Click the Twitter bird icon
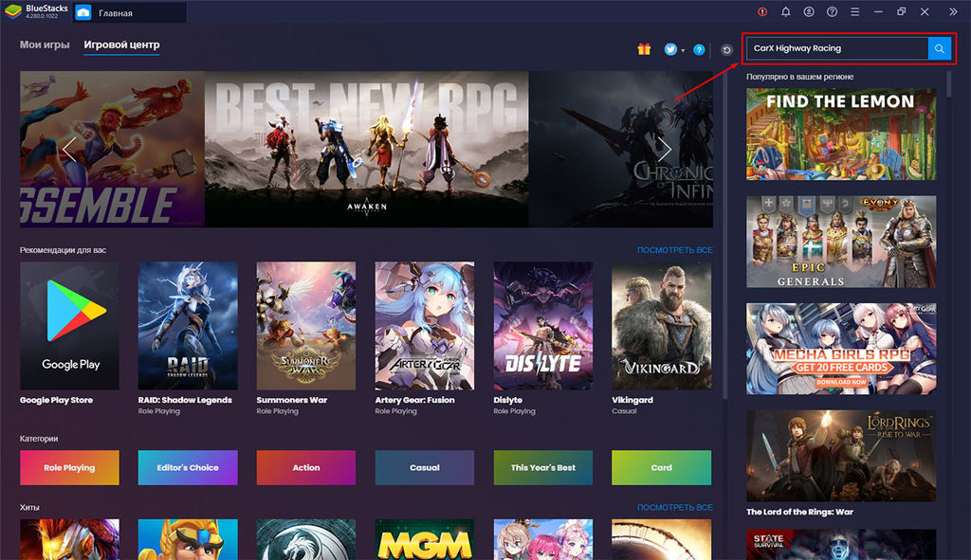Screen dimensions: 971x560 [x=670, y=49]
